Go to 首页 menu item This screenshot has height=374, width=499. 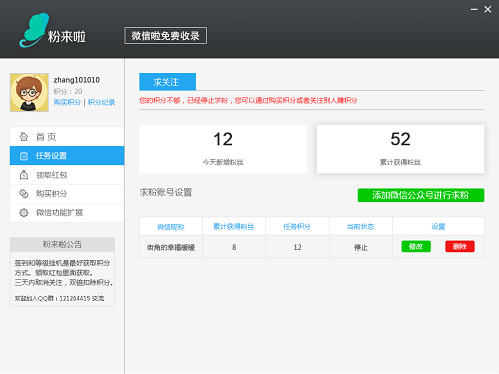pyautogui.click(x=67, y=137)
